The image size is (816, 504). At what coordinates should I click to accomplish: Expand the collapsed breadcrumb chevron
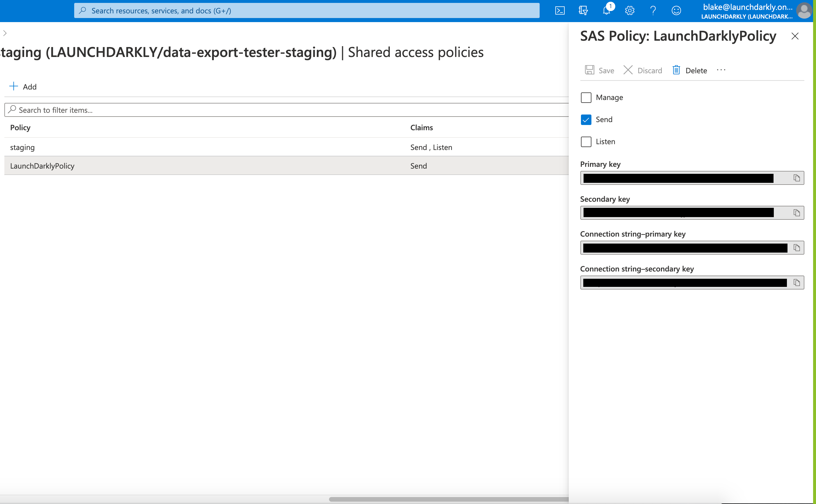pyautogui.click(x=5, y=33)
